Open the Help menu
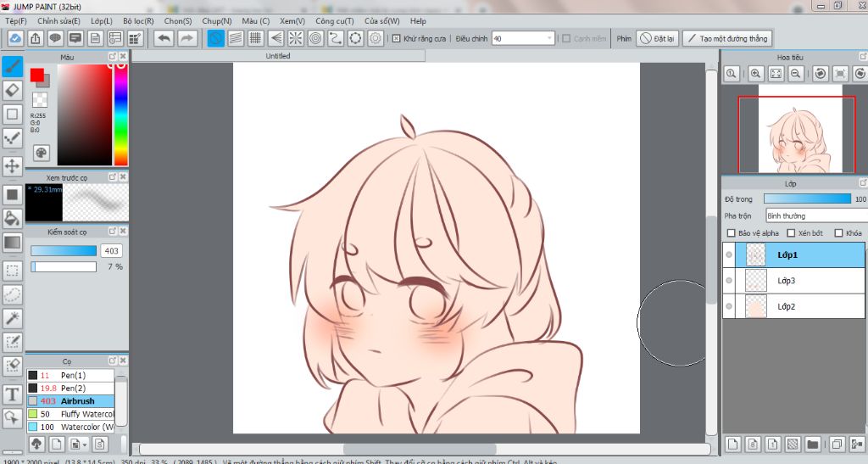 coord(418,21)
